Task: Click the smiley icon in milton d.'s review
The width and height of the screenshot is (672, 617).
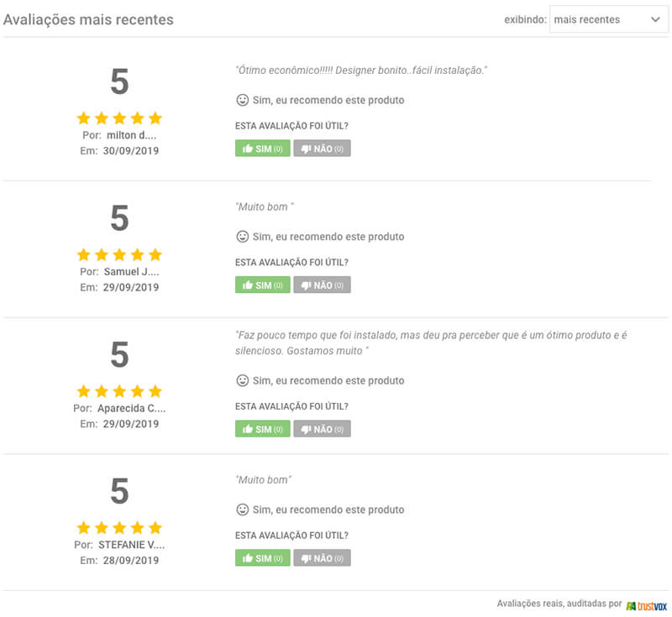Action: coord(243,100)
